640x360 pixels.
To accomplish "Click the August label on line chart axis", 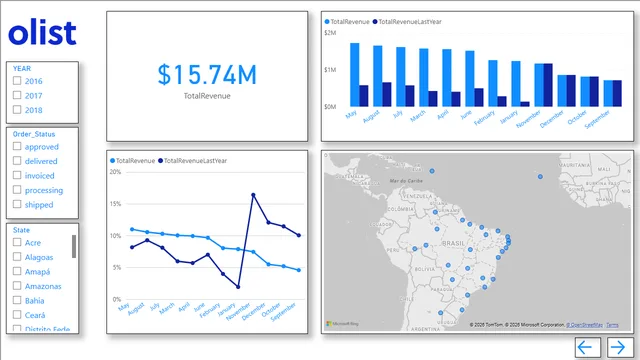I will [x=136, y=309].
